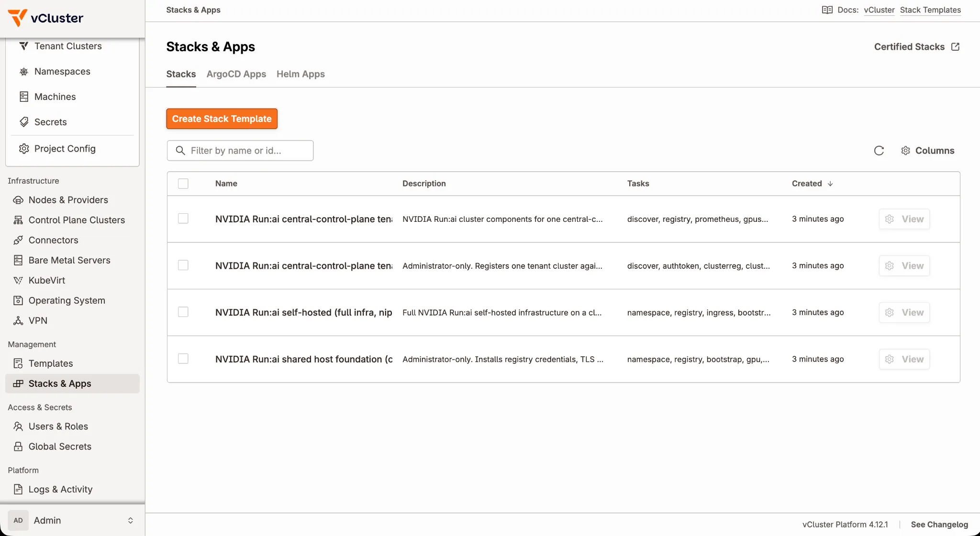Screen dimensions: 980x536
Task: Click See Changelog in the footer
Action: point(939,525)
